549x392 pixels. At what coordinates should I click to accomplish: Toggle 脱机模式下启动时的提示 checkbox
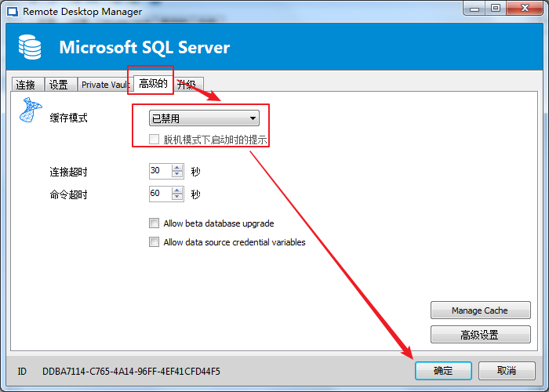(154, 140)
